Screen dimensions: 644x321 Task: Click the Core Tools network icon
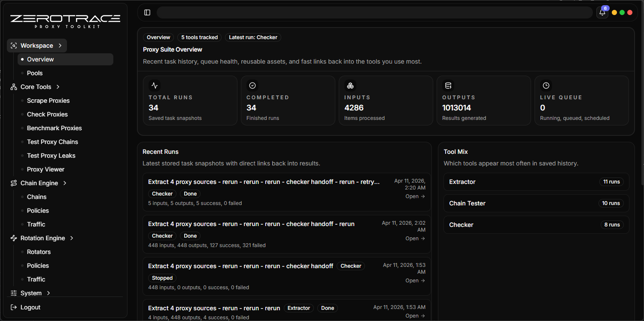tap(13, 86)
